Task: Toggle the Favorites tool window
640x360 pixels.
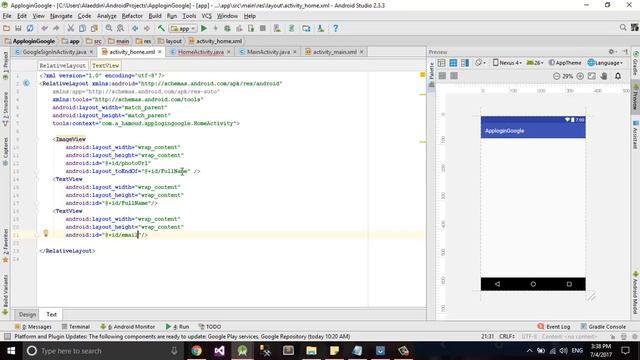Action: tap(5, 245)
